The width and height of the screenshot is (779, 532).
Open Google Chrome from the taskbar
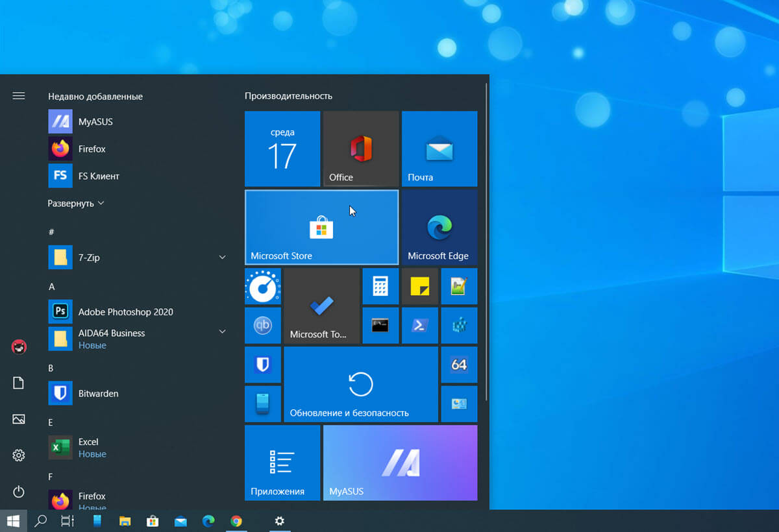coord(236,521)
